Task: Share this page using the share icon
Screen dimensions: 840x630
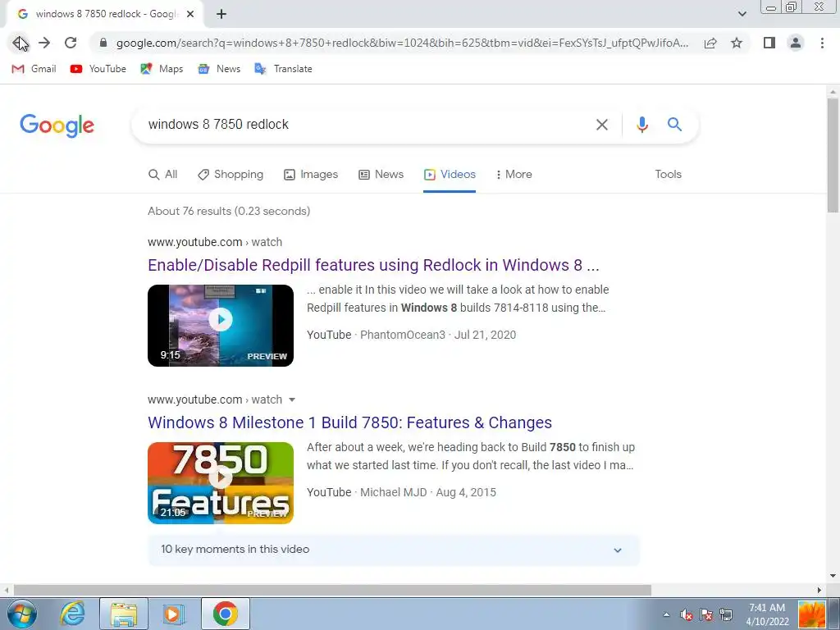Action: click(x=710, y=43)
